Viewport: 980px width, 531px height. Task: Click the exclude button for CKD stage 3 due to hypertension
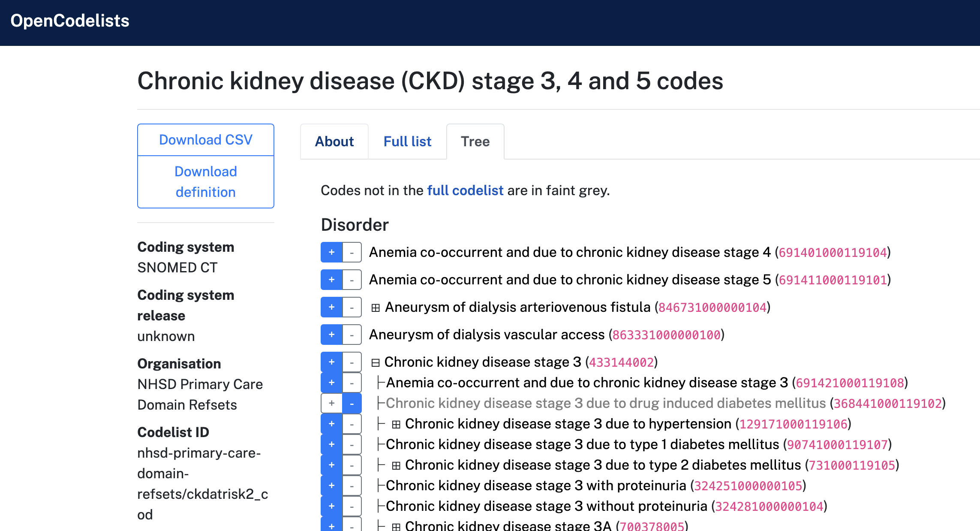tap(352, 423)
